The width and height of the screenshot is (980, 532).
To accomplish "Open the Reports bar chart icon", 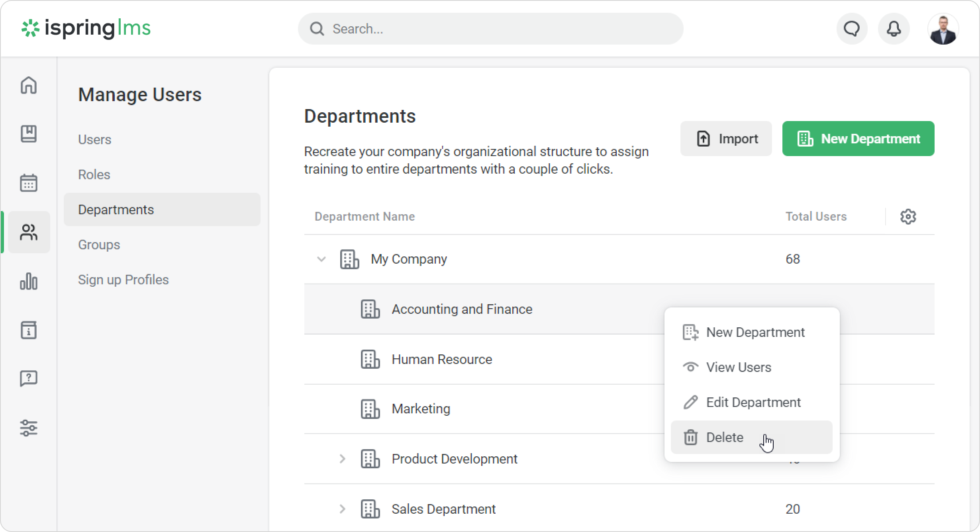I will [x=29, y=281].
